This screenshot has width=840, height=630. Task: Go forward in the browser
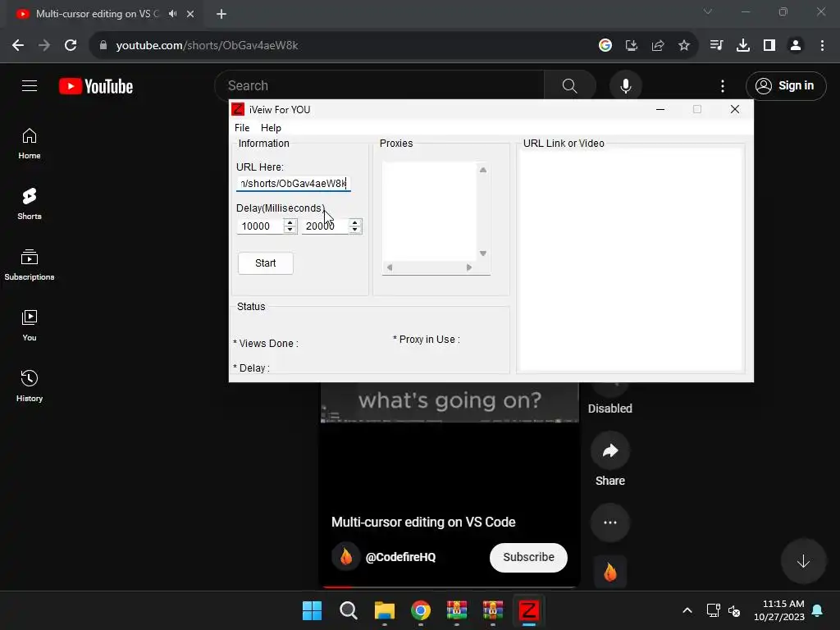(x=44, y=46)
